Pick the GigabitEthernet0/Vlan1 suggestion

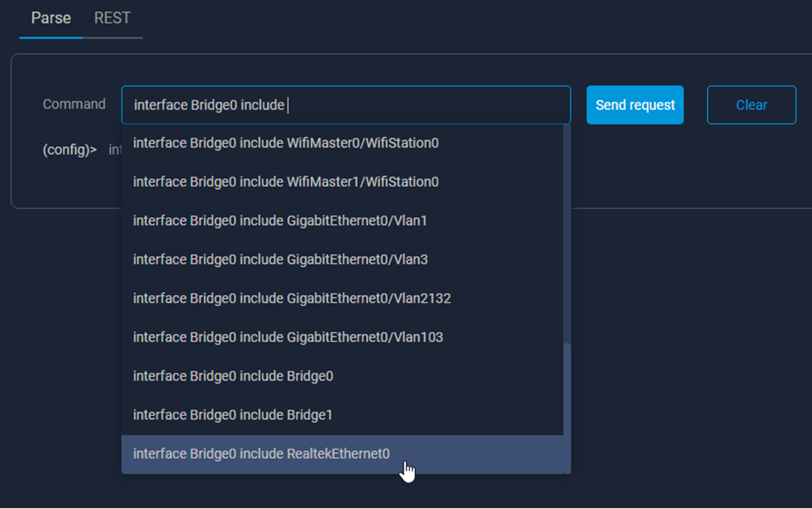coord(280,221)
